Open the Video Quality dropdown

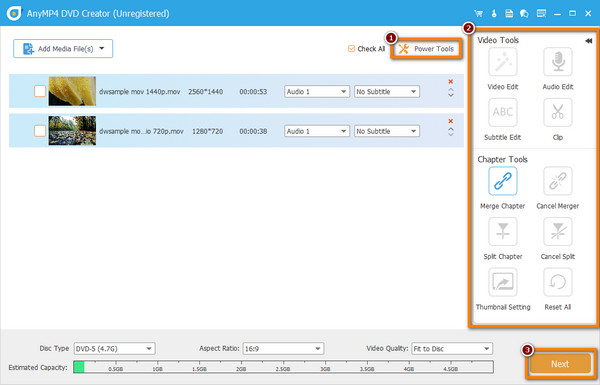tap(452, 349)
